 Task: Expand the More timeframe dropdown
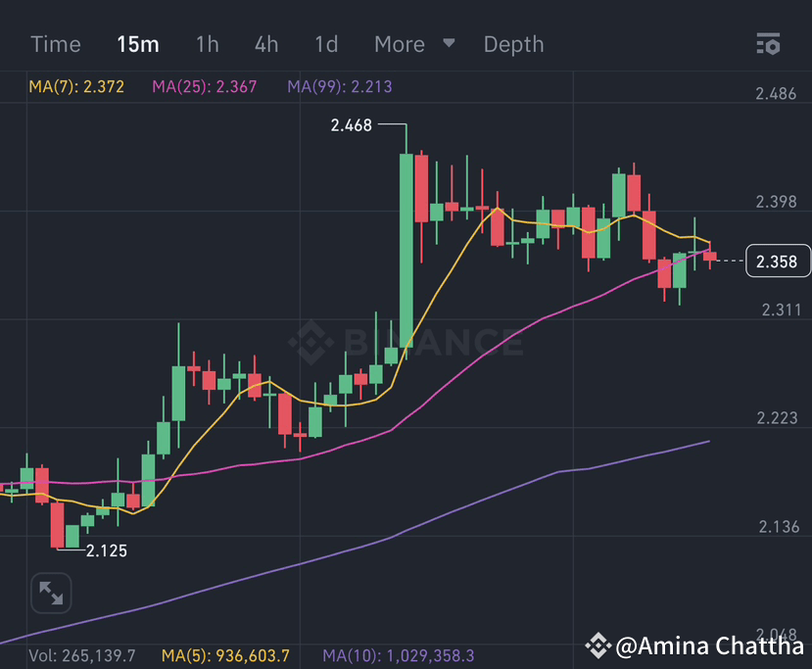click(399, 44)
